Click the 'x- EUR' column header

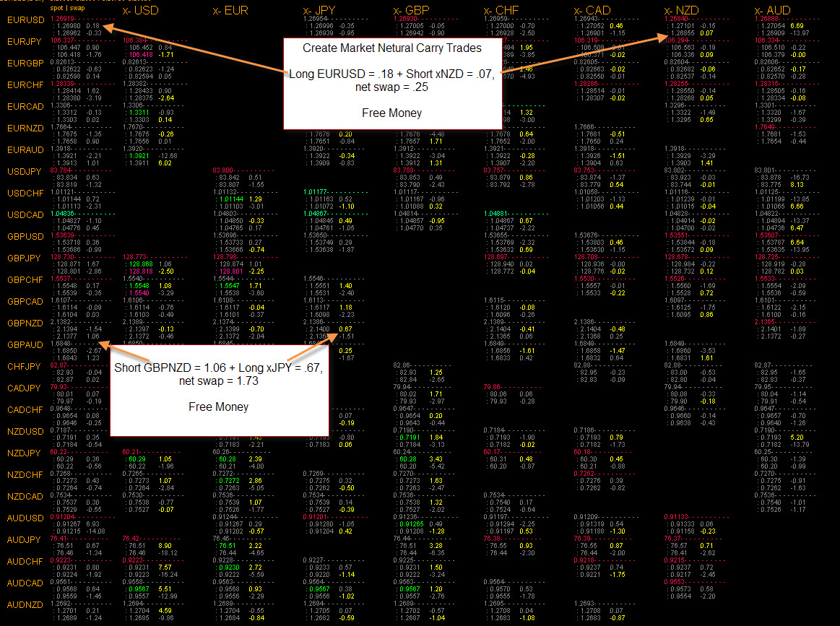point(230,10)
